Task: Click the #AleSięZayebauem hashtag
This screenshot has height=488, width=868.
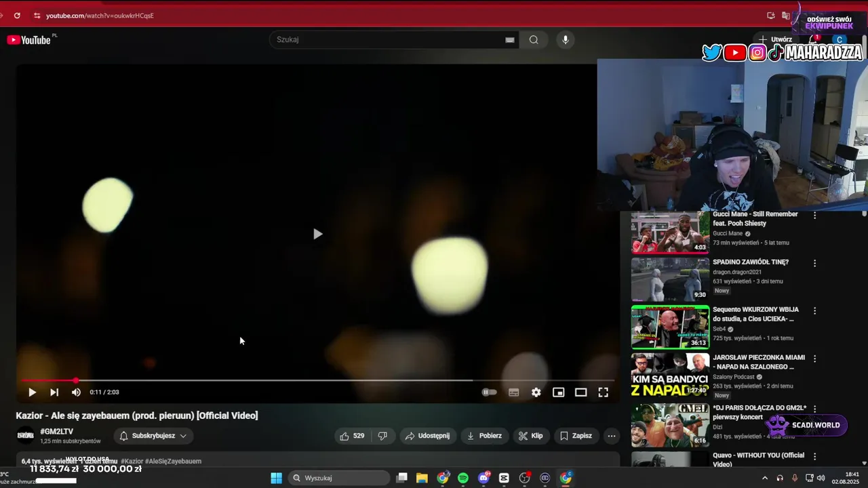Action: [x=173, y=462]
